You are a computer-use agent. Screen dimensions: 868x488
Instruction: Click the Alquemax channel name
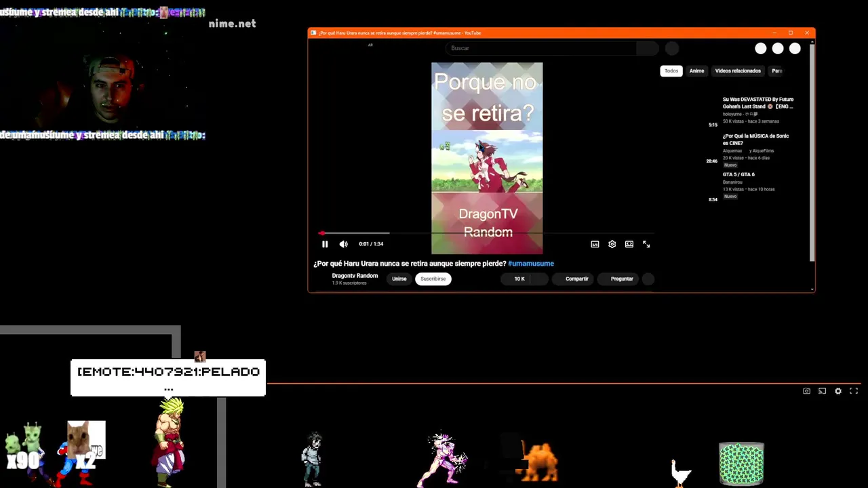coord(732,150)
